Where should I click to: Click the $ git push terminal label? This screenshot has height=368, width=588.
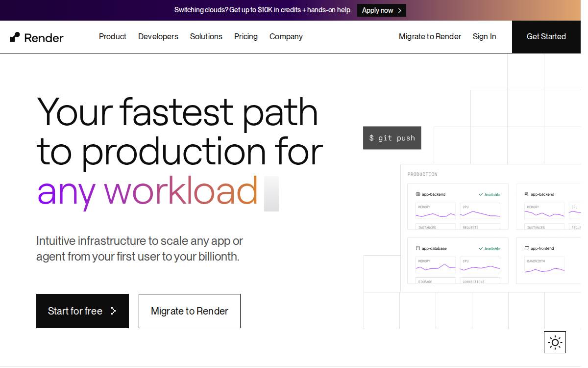click(x=392, y=138)
